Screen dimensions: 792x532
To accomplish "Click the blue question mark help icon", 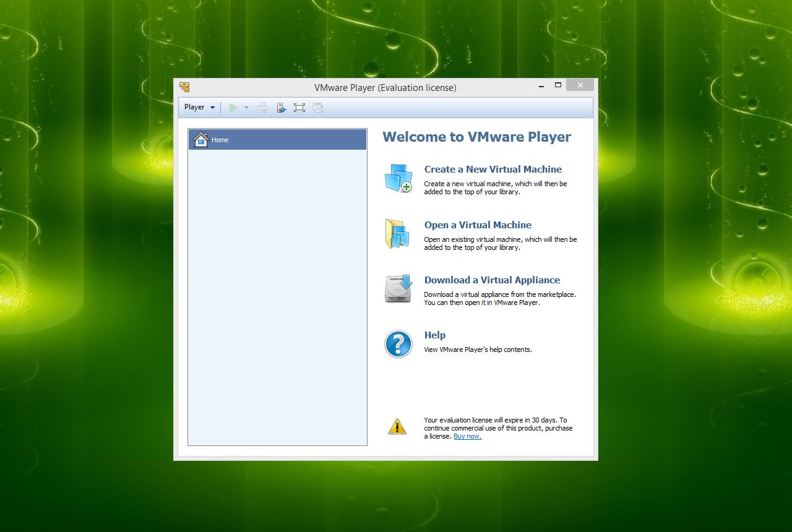I will 398,344.
